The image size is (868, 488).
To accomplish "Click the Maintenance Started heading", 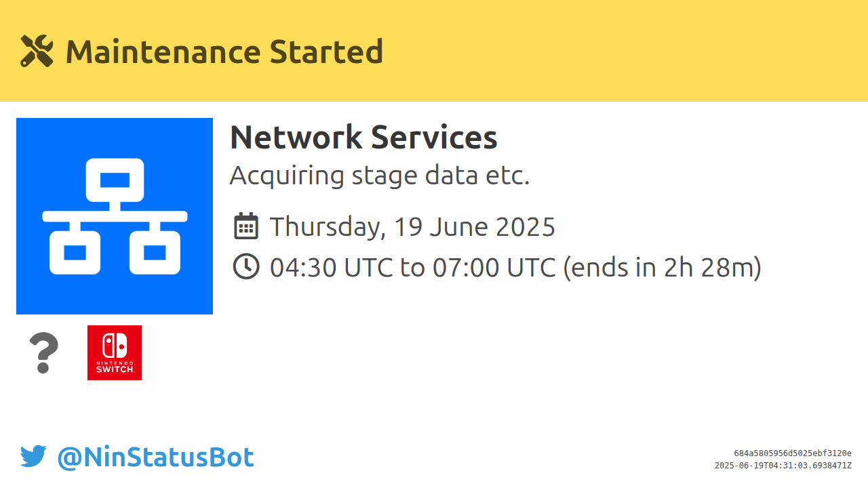I will [224, 52].
